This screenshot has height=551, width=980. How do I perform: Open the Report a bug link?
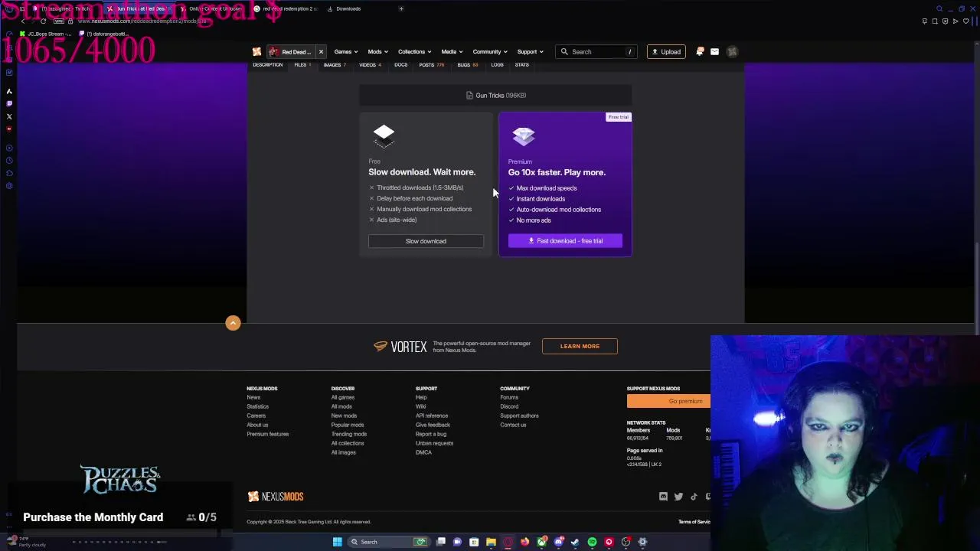[431, 434]
